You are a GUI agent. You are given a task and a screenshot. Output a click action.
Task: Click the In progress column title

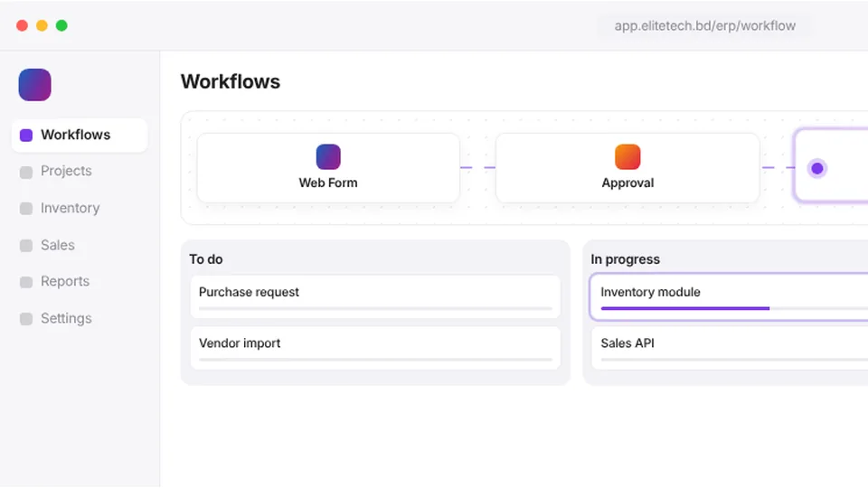(625, 259)
